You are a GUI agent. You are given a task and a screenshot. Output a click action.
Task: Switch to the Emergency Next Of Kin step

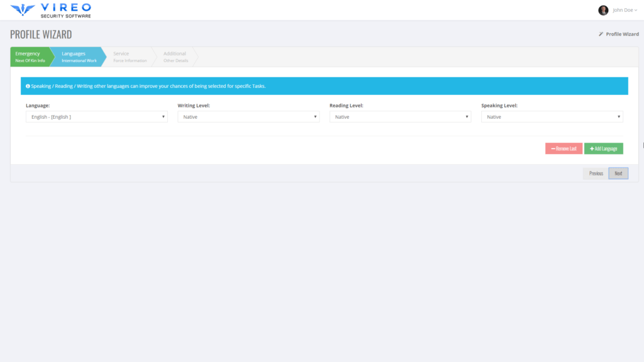[28, 57]
